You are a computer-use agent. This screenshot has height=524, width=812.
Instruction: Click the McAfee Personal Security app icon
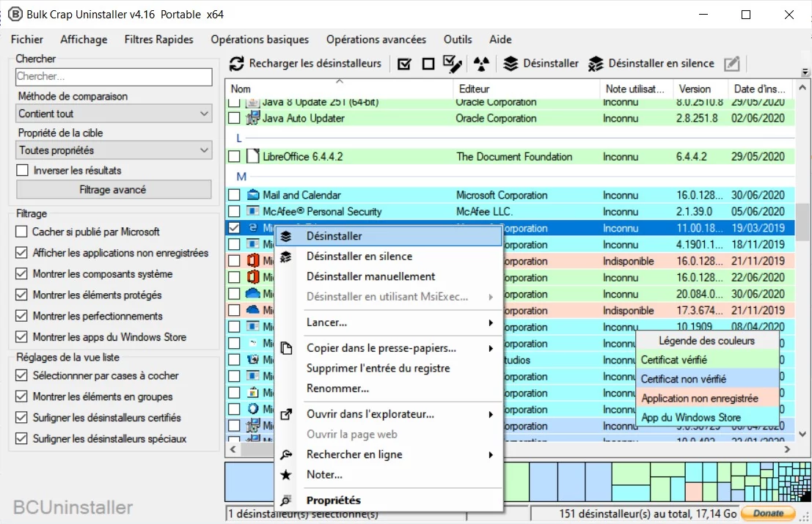click(253, 212)
